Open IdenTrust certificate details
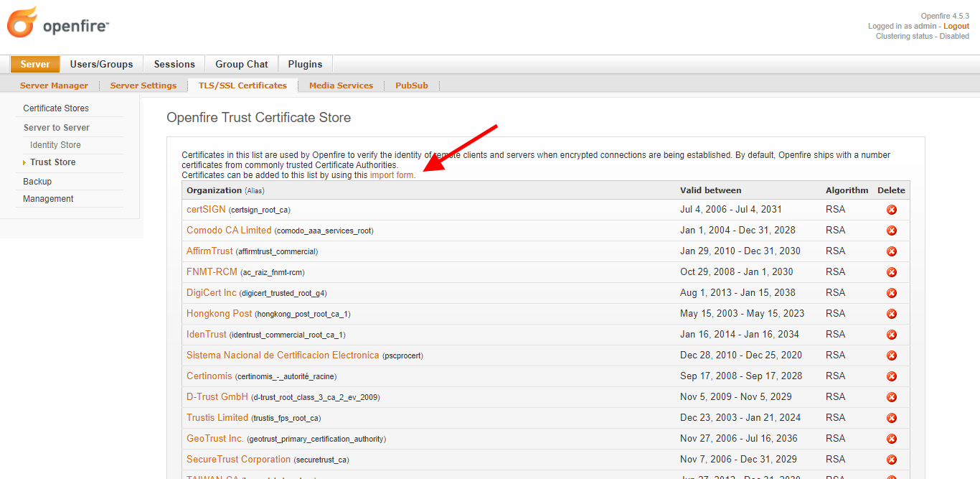 207,335
